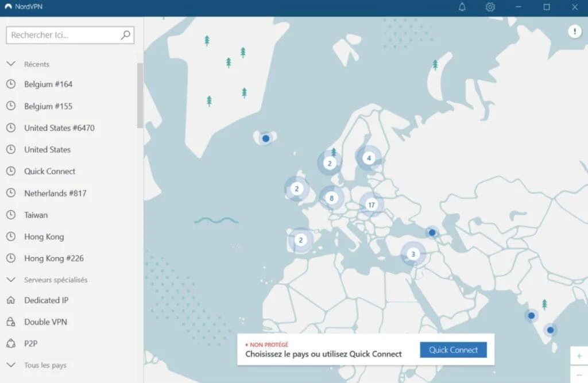The width and height of the screenshot is (588, 383).
Task: Connect using the Quick Connect button
Action: (x=453, y=350)
